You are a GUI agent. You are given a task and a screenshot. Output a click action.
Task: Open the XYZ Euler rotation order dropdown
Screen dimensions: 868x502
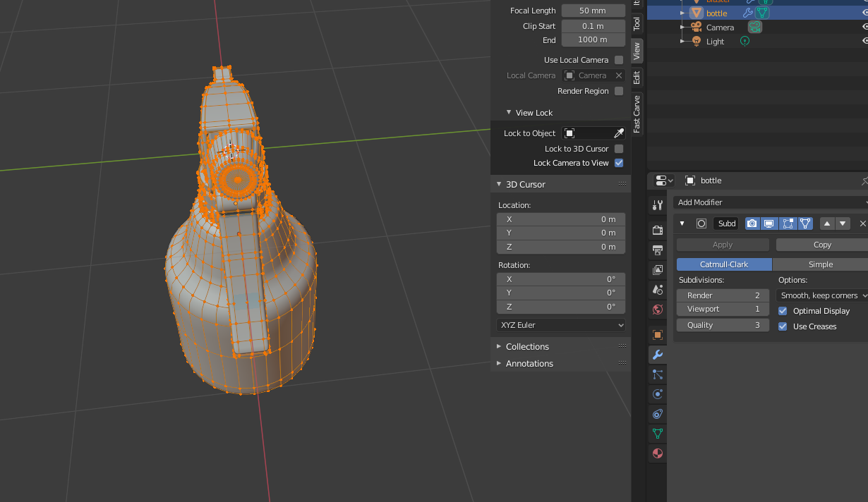tap(560, 325)
